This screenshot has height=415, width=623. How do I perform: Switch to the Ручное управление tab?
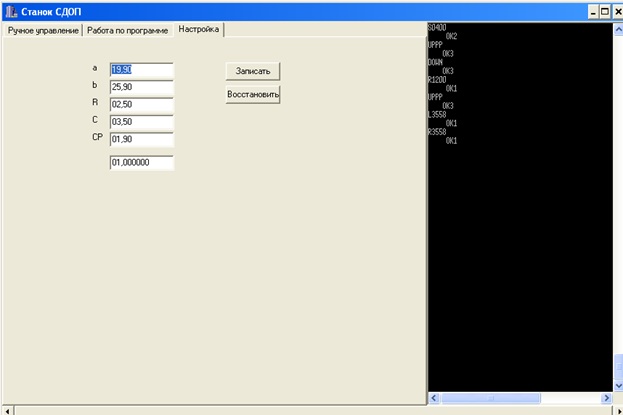43,31
